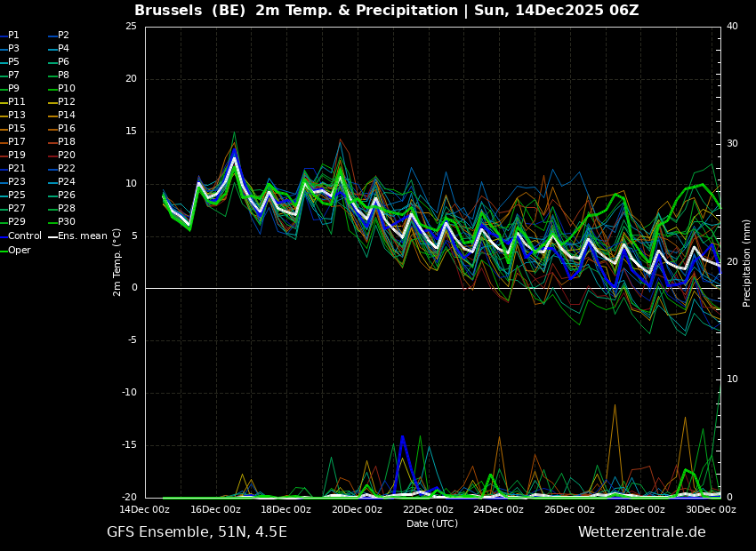This screenshot has height=551, width=756.
Task: Click the Control legend label
Action: tap(25, 236)
